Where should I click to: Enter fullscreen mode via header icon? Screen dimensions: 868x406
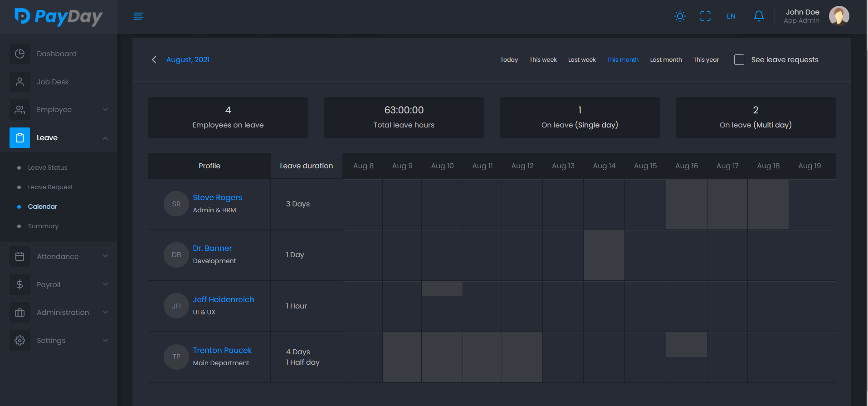705,16
